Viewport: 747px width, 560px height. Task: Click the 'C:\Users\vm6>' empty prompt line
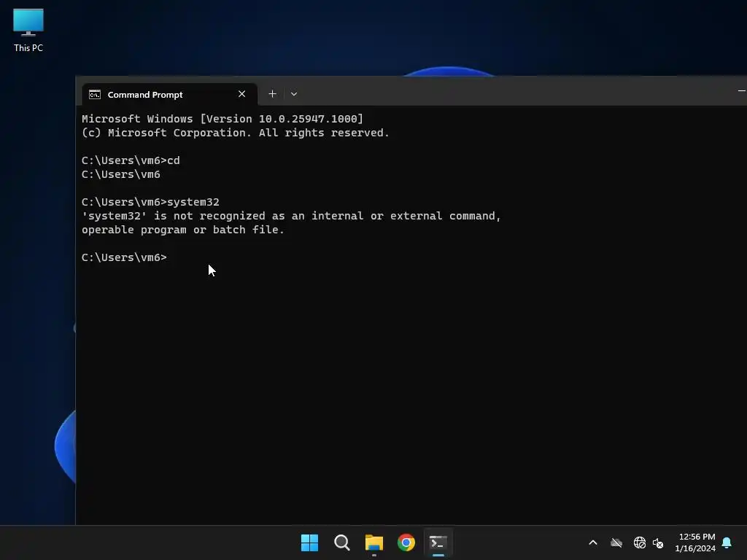124,257
